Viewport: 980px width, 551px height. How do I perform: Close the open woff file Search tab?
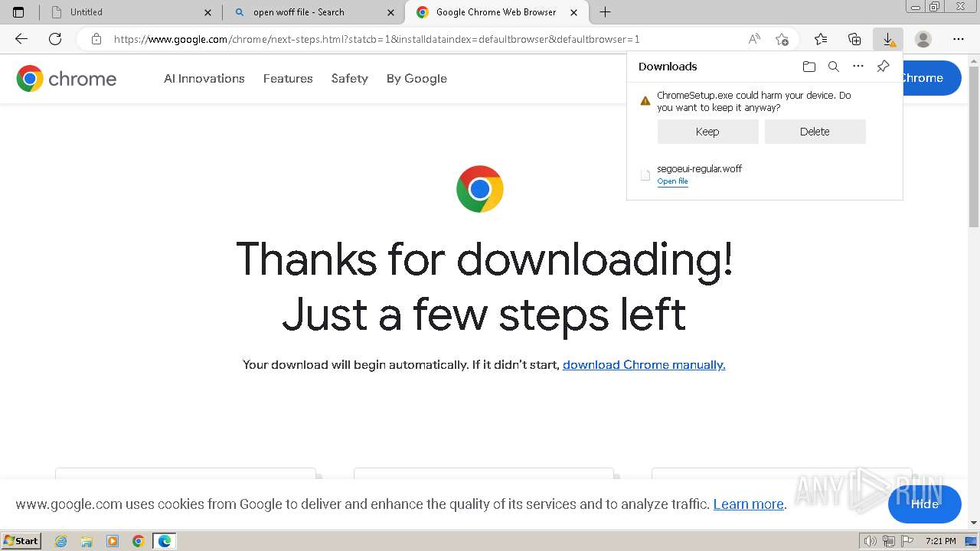[390, 12]
